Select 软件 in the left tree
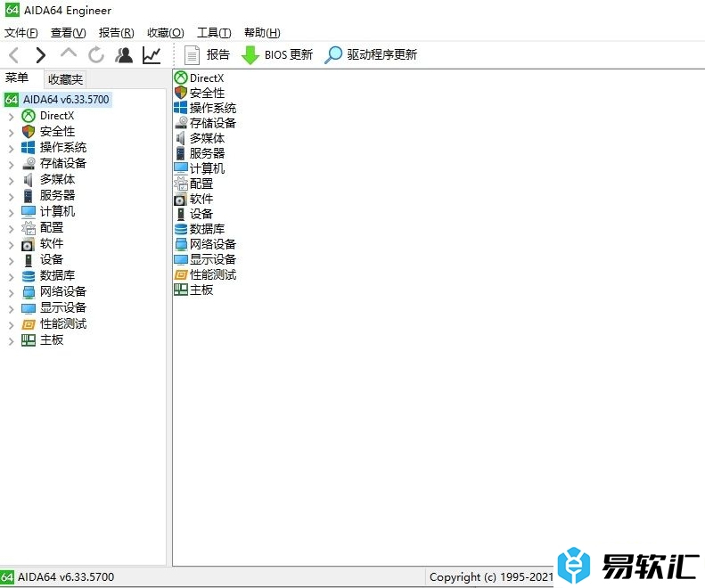The image size is (705, 588). pyautogui.click(x=52, y=243)
